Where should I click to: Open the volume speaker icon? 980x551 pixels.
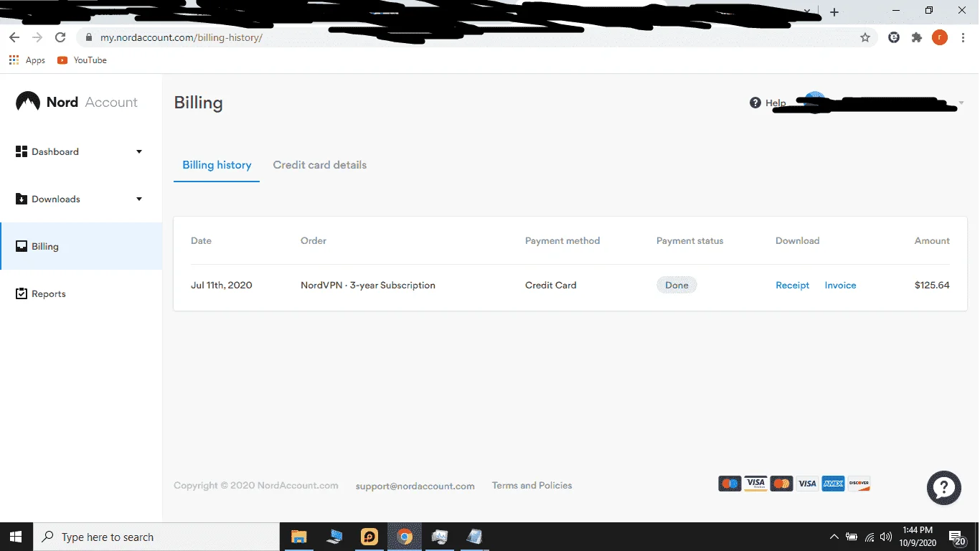pos(886,537)
